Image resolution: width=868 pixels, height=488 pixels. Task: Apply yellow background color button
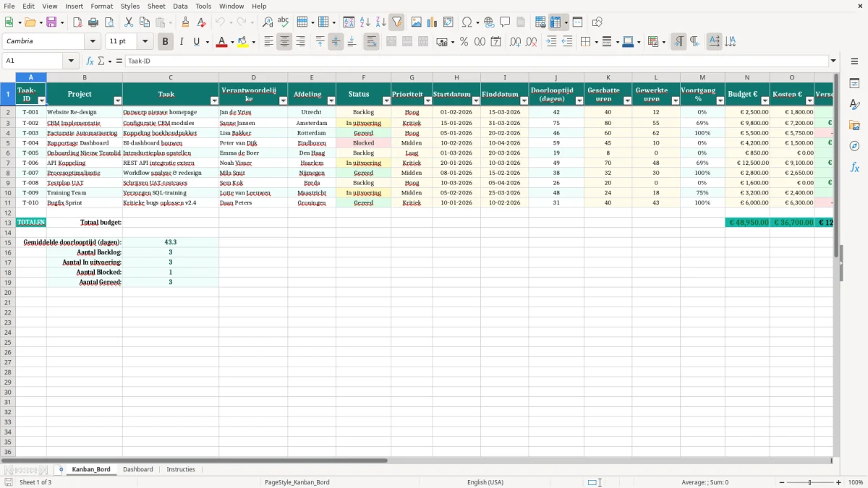(243, 42)
